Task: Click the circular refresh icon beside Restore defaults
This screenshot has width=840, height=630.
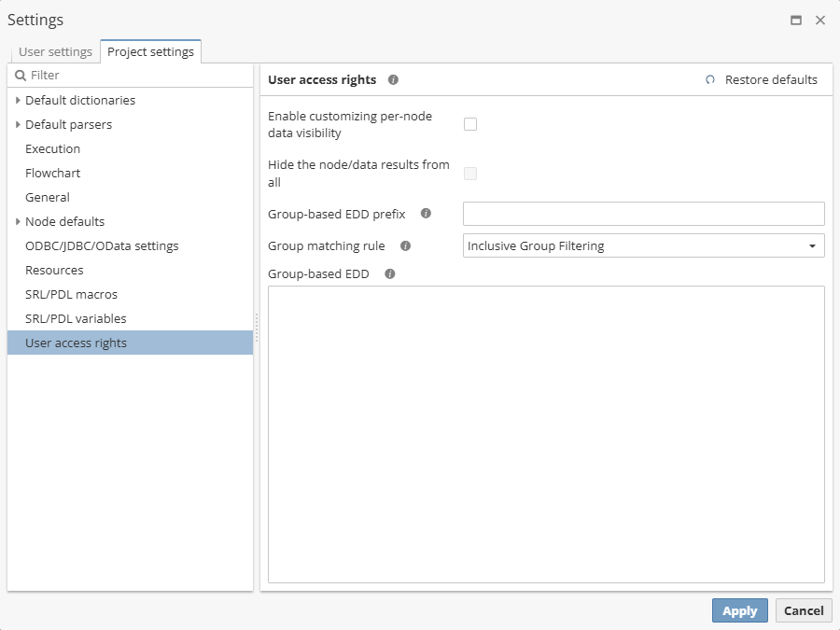Action: (x=710, y=79)
